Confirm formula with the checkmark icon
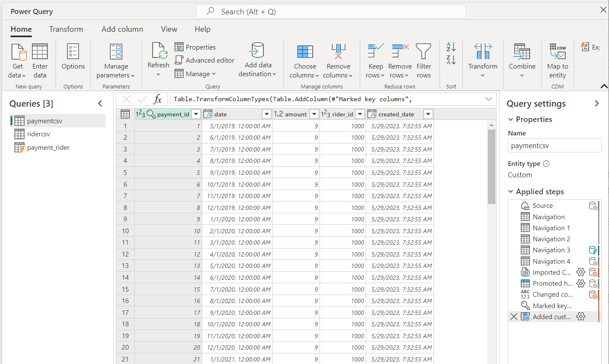 coord(142,99)
